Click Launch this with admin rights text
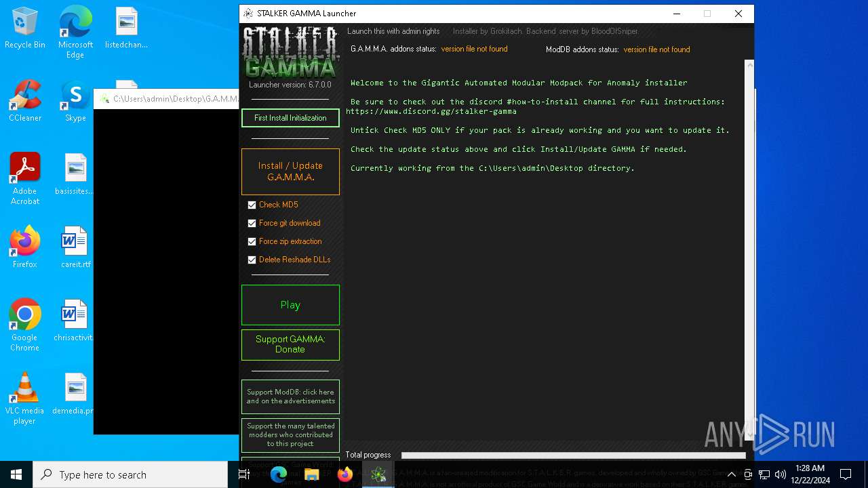 coord(393,31)
